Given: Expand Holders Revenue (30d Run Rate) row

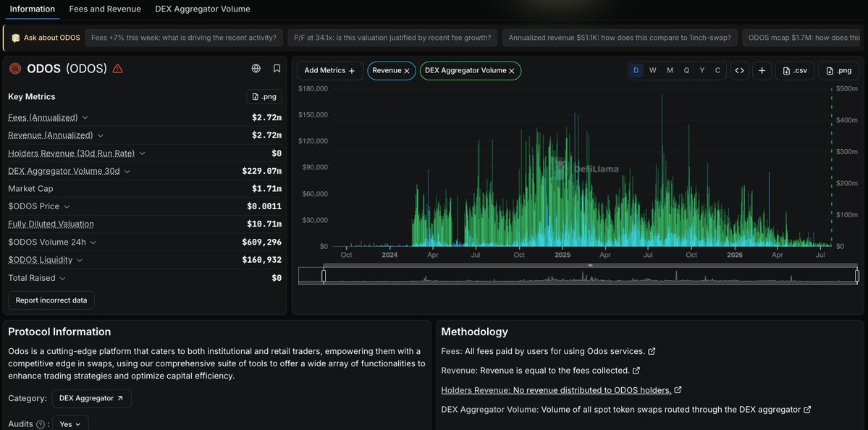Looking at the screenshot, I should click(x=143, y=153).
